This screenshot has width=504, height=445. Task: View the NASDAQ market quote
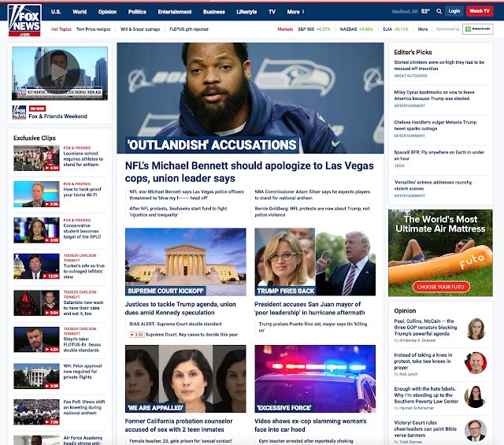[x=357, y=29]
